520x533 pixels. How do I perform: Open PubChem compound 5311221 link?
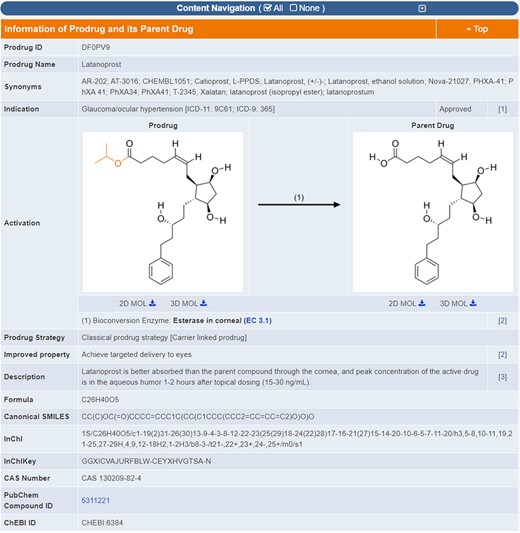96,500
